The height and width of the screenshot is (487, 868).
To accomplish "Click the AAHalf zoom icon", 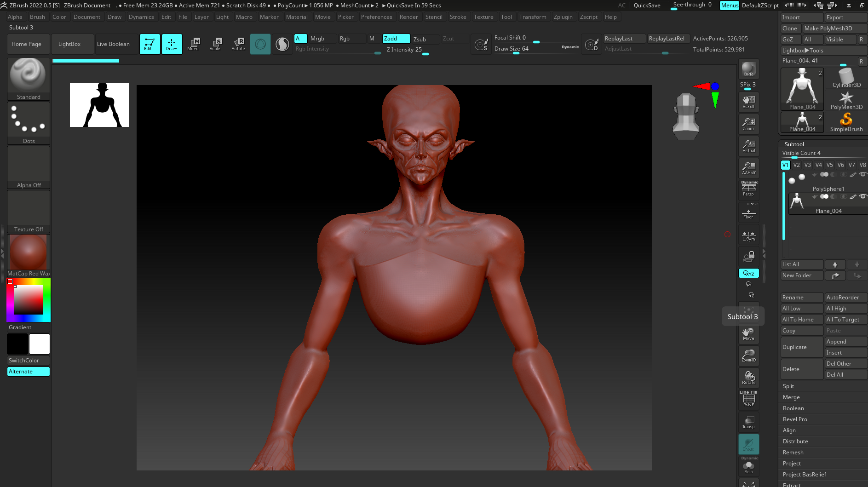I will (x=748, y=168).
